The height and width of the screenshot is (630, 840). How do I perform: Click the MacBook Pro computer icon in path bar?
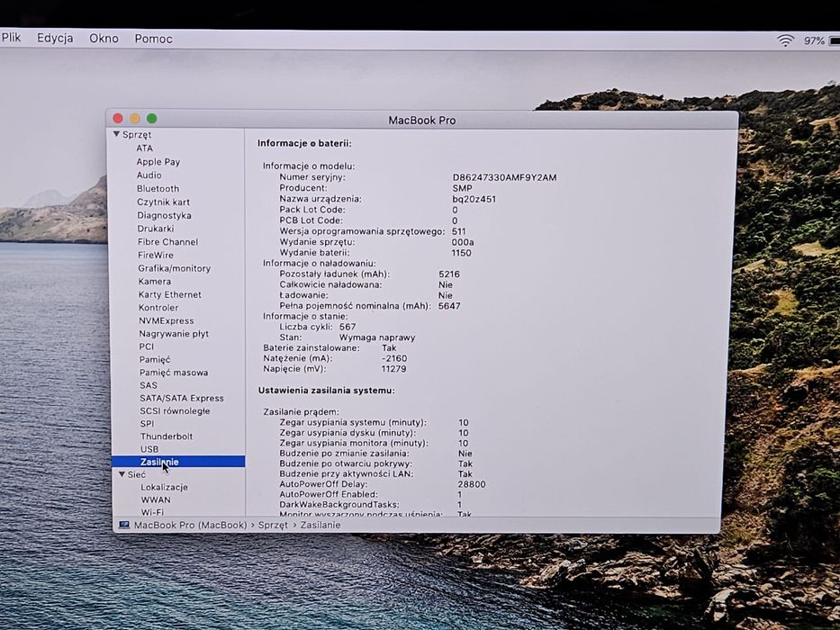124,525
